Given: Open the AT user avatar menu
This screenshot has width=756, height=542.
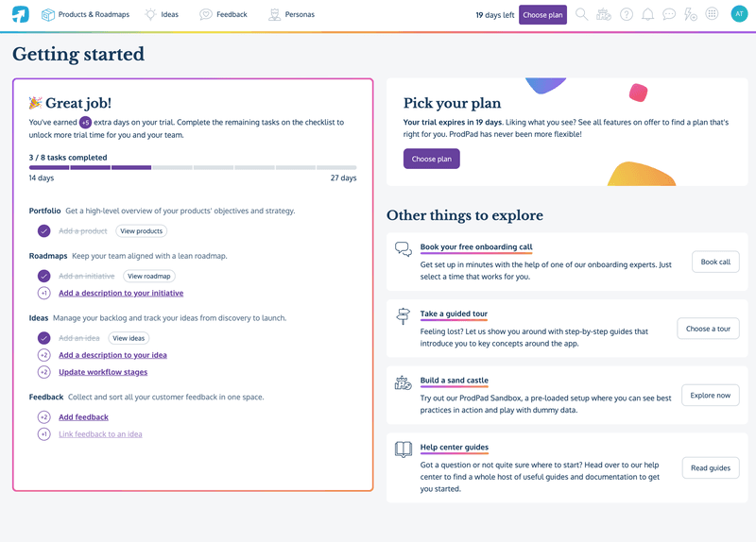Looking at the screenshot, I should click(x=739, y=14).
